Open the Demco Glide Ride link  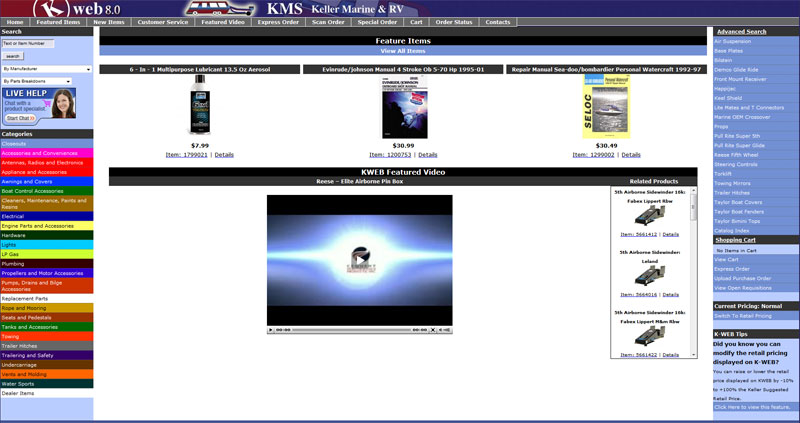point(736,70)
